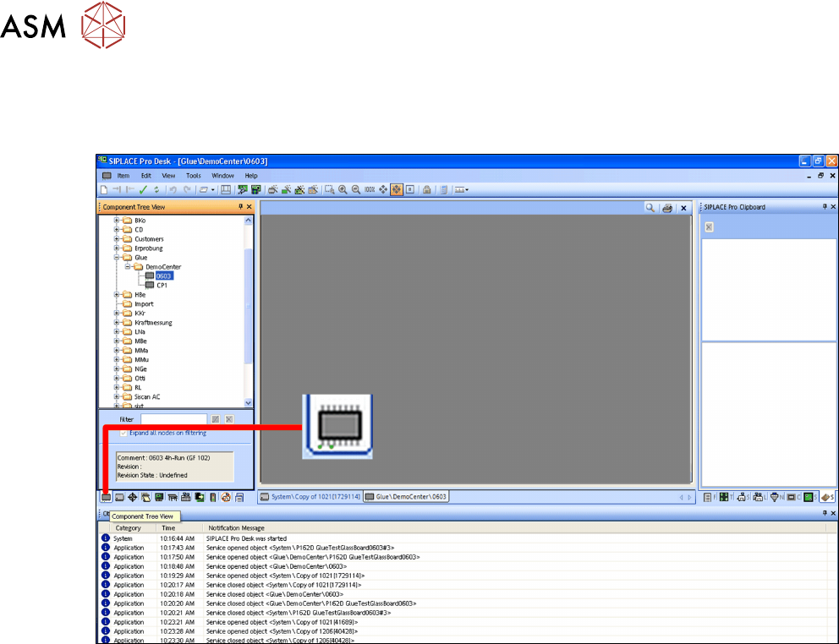This screenshot has width=839, height=644.
Task: Click the padlock icon in toolbar
Action: [x=427, y=190]
